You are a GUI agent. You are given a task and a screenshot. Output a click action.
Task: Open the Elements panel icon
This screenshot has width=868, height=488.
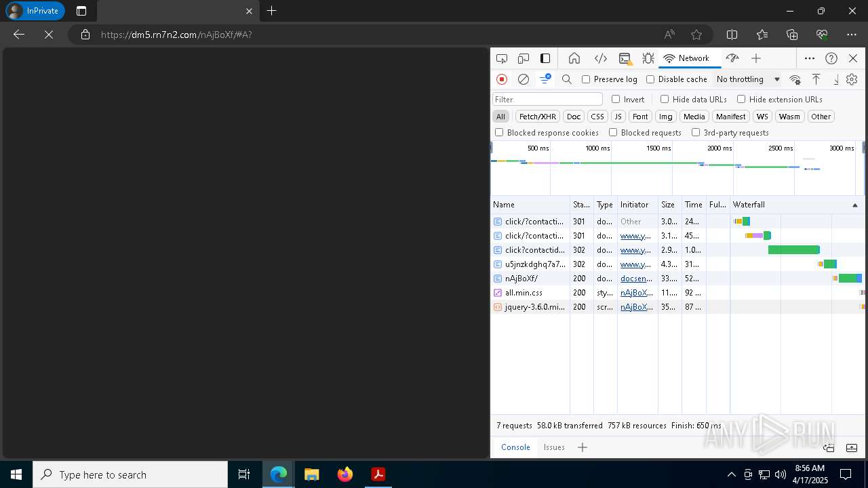click(x=600, y=58)
